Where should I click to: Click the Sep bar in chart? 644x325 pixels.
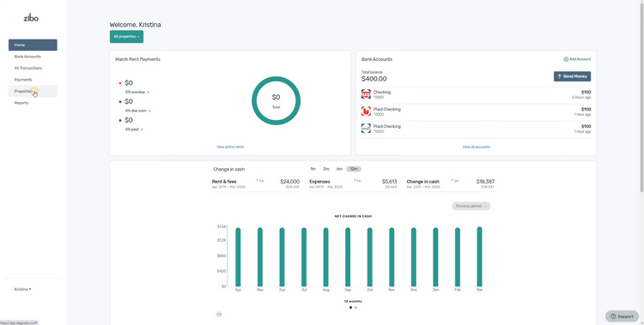point(348,257)
